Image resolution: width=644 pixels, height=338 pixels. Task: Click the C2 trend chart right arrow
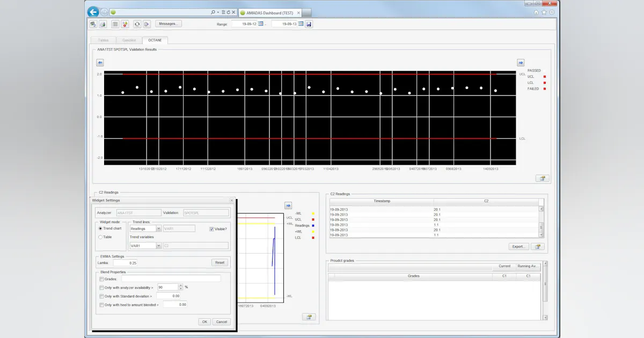pyautogui.click(x=288, y=205)
